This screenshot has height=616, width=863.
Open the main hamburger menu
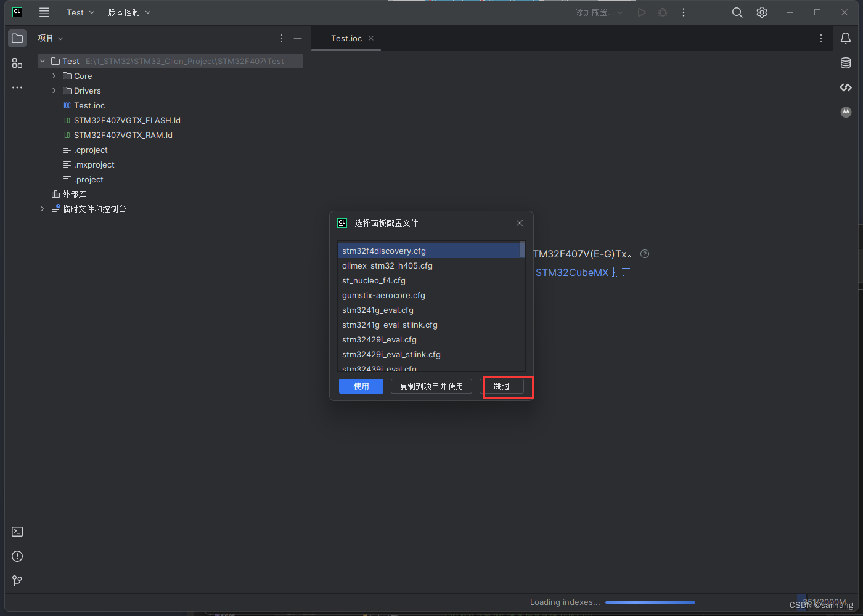[44, 12]
